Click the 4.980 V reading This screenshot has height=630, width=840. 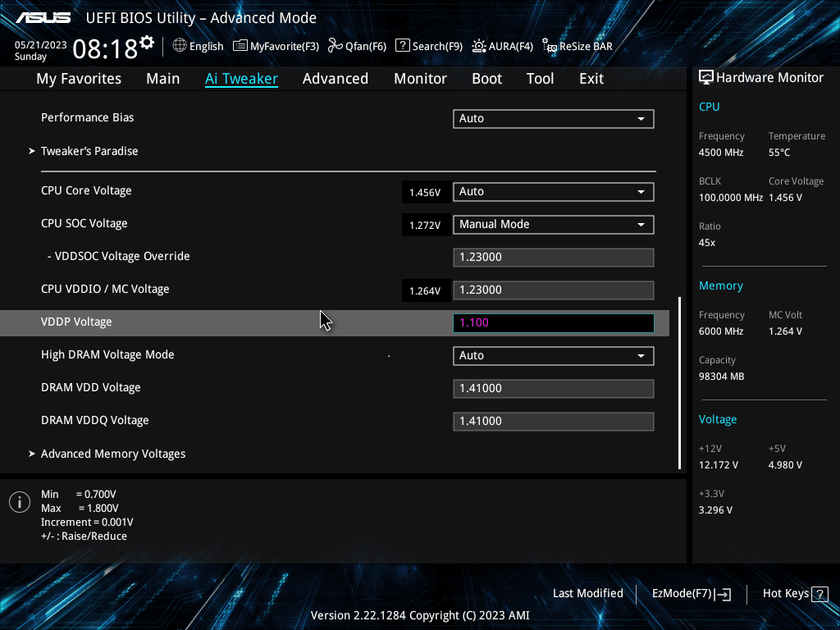coord(785,465)
